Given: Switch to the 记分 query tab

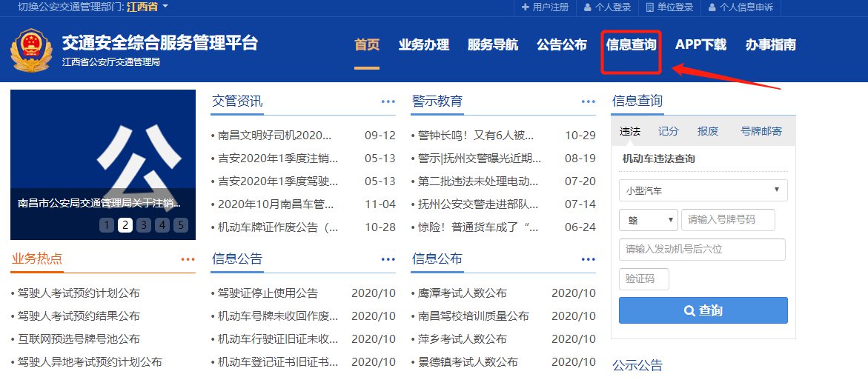Looking at the screenshot, I should [x=668, y=132].
